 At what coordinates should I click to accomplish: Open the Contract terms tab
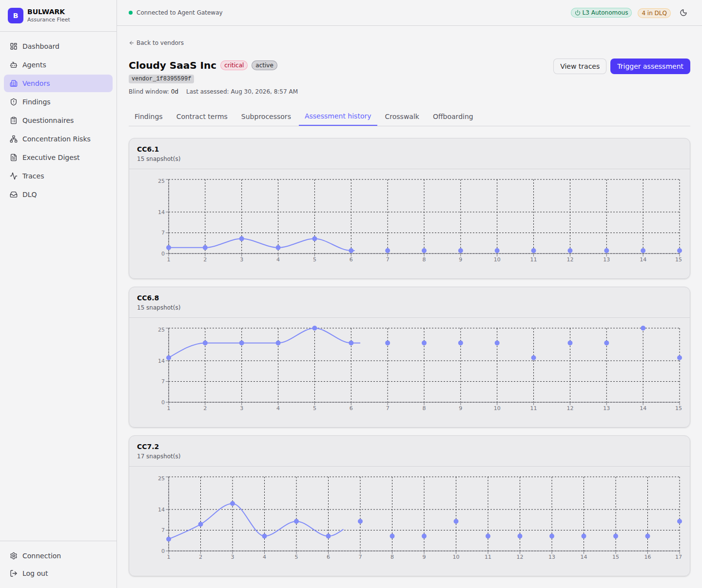click(x=202, y=117)
